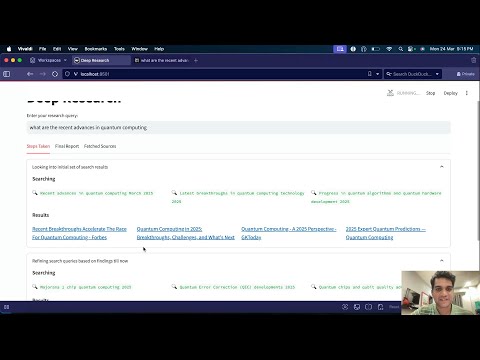This screenshot has height=360, width=480.
Task: Open the search engine dropdown arrow
Action: [x=437, y=74]
